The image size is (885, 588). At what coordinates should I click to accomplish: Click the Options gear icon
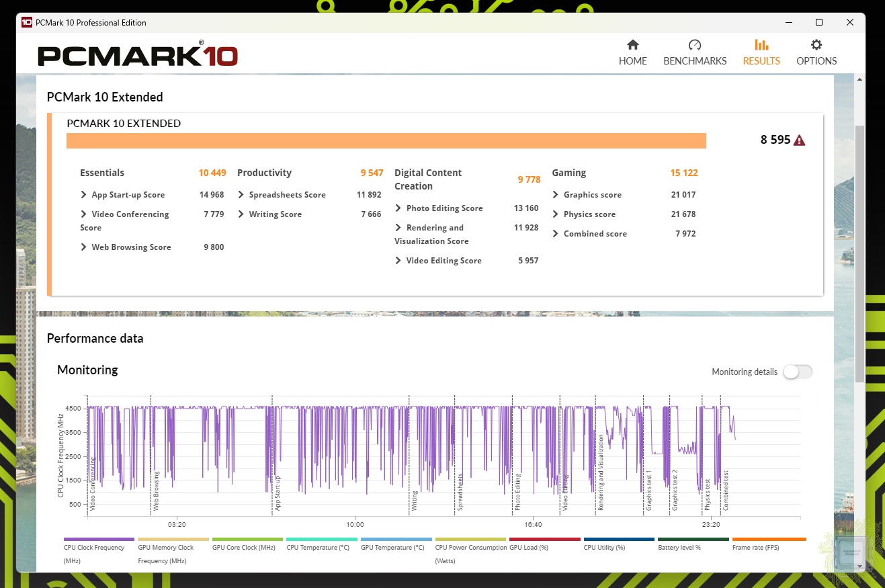tap(816, 45)
